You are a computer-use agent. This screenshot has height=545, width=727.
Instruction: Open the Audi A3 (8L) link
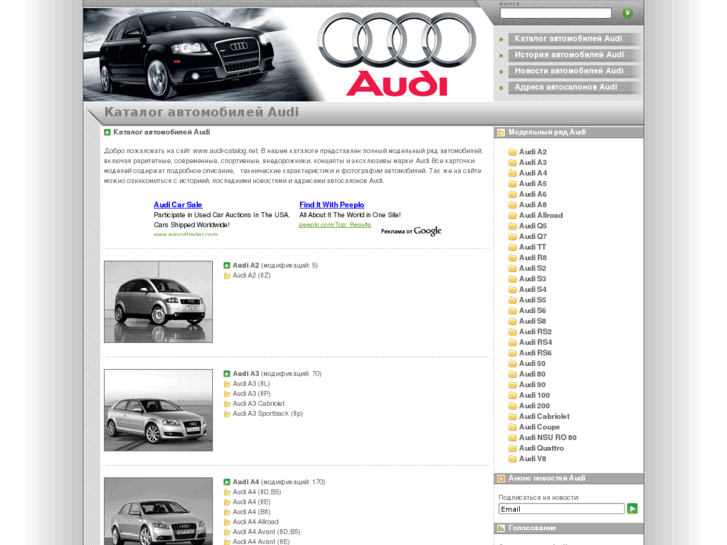(x=251, y=384)
